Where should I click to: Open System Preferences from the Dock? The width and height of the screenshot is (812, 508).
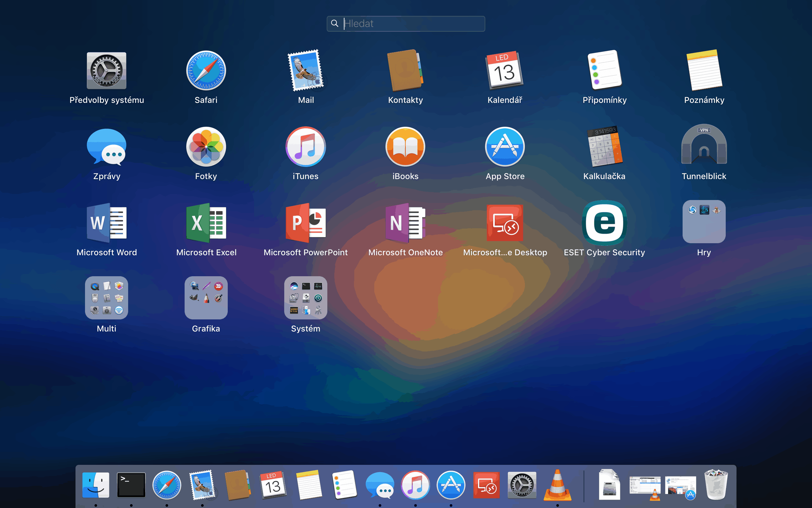(522, 485)
